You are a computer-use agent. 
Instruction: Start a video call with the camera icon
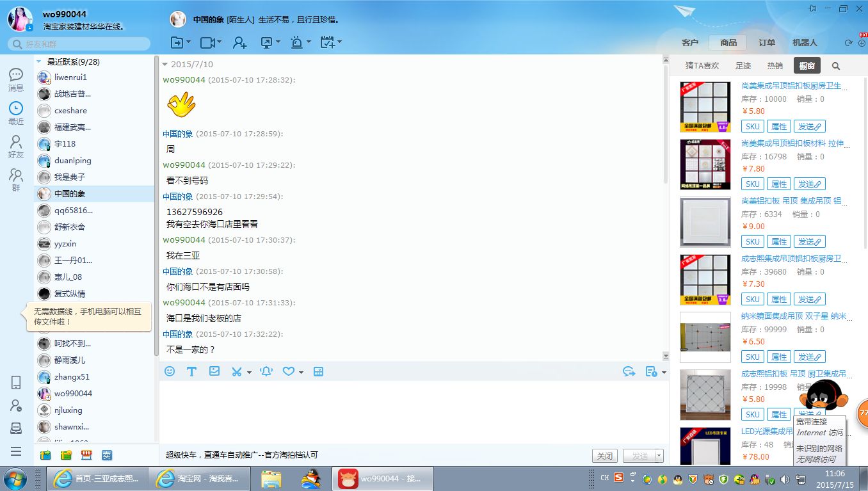(x=207, y=42)
